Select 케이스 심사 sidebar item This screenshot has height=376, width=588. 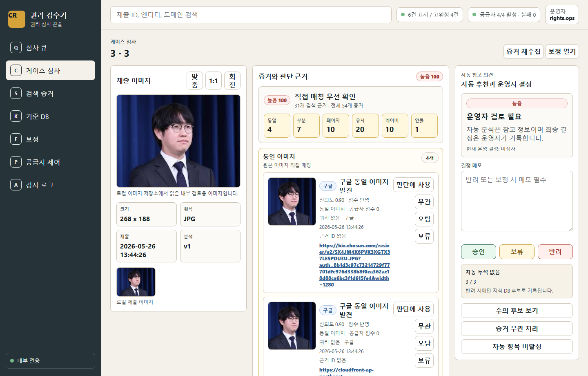pos(50,70)
